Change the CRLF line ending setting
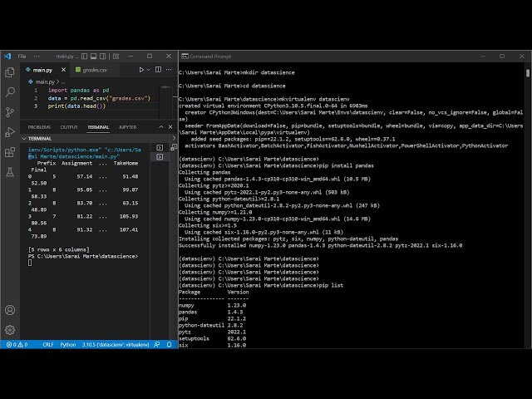Image resolution: width=532 pixels, height=399 pixels. point(48,345)
